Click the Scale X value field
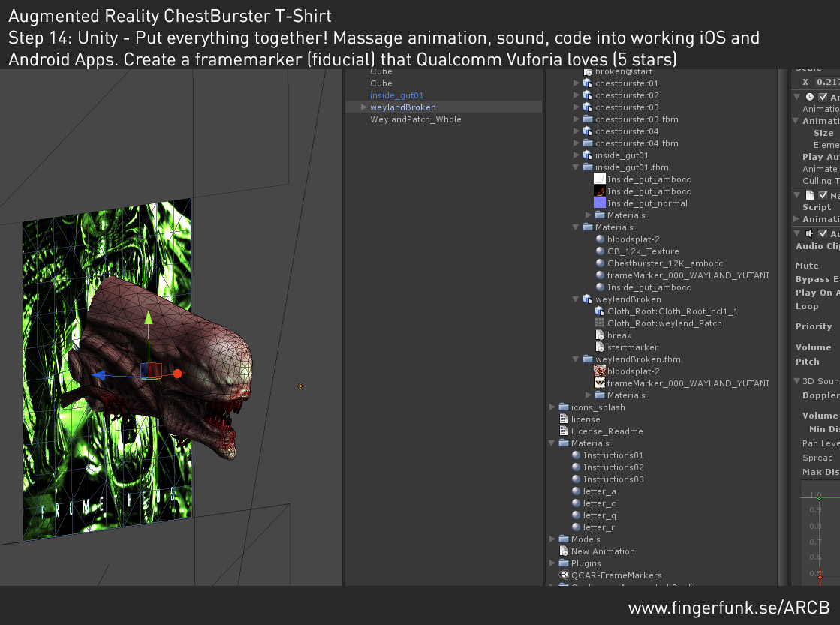The image size is (840, 625). click(x=826, y=82)
